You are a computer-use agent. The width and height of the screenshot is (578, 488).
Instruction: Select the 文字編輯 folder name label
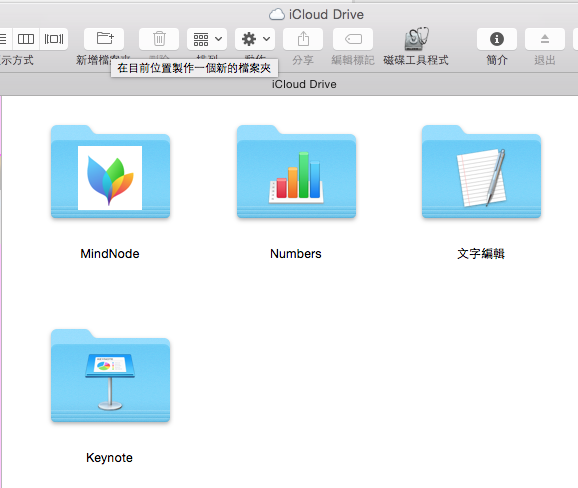(x=481, y=254)
